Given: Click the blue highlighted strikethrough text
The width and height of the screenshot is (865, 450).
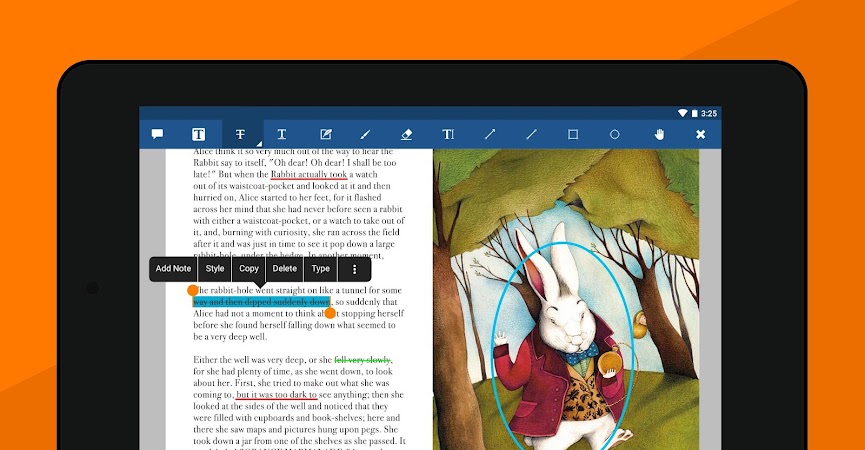Looking at the screenshot, I should tap(261, 302).
